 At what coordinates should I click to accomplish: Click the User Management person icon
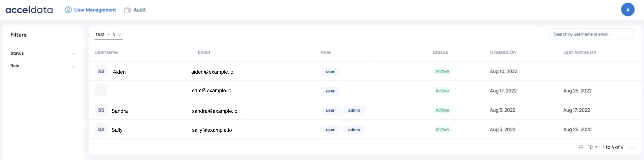tap(68, 10)
